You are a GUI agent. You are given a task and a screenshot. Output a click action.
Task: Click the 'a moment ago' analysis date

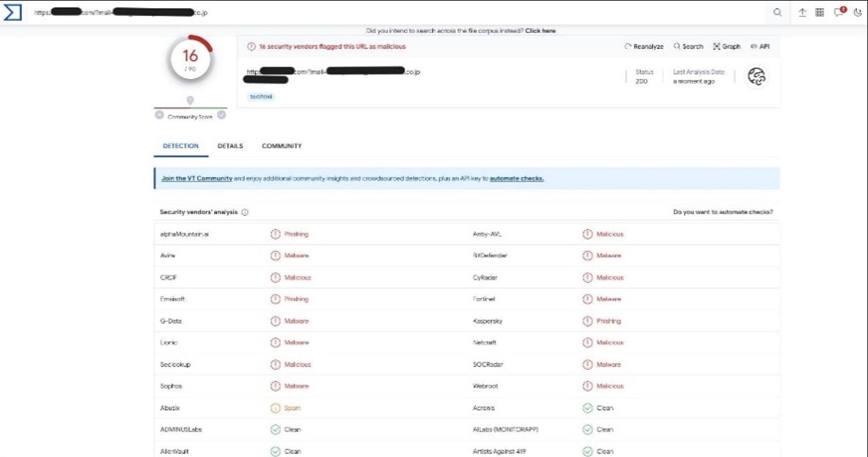(x=694, y=81)
